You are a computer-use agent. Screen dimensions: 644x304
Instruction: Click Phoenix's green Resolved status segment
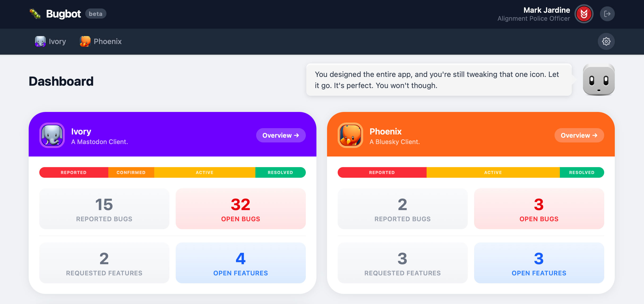tap(582, 172)
